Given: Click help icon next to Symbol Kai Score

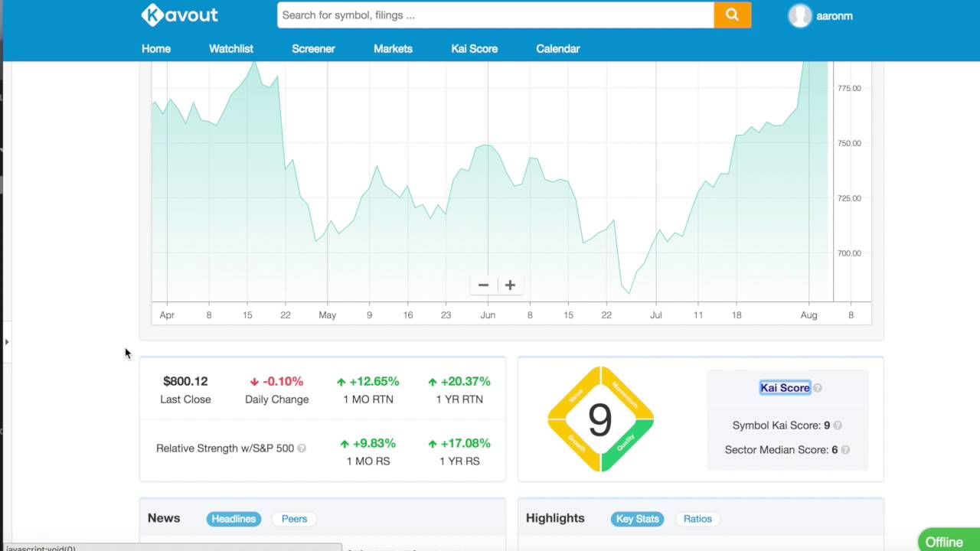Looking at the screenshot, I should [838, 425].
